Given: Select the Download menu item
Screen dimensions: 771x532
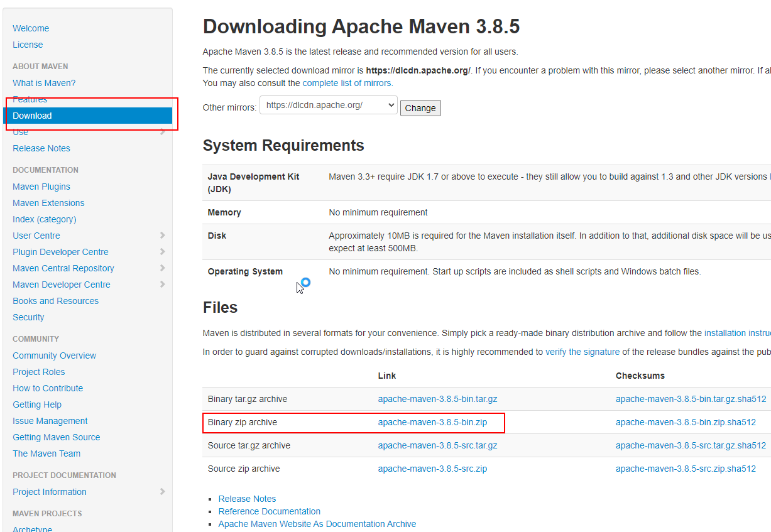Looking at the screenshot, I should (87, 116).
